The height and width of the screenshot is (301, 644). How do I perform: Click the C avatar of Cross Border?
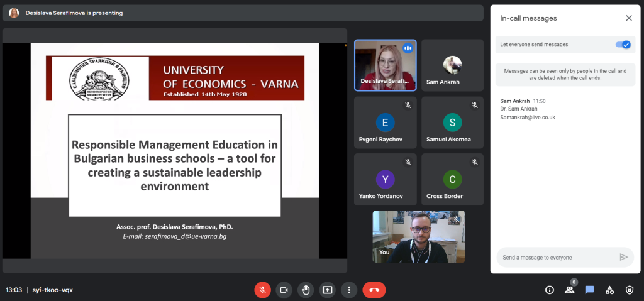(x=452, y=180)
